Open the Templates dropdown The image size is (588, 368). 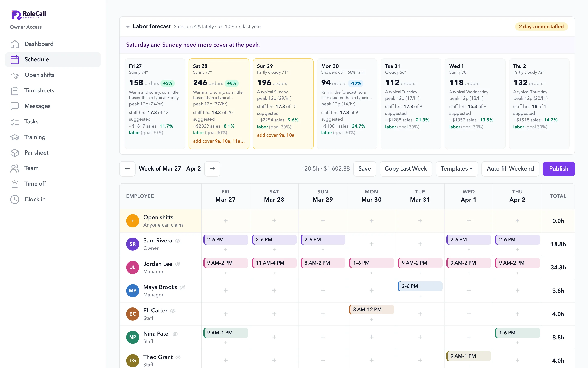click(x=457, y=169)
